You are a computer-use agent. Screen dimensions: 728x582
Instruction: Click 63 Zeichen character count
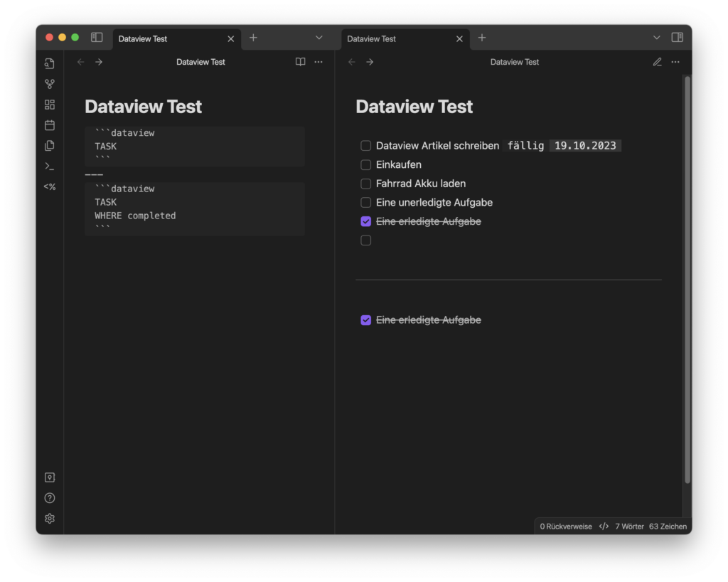[x=668, y=527]
